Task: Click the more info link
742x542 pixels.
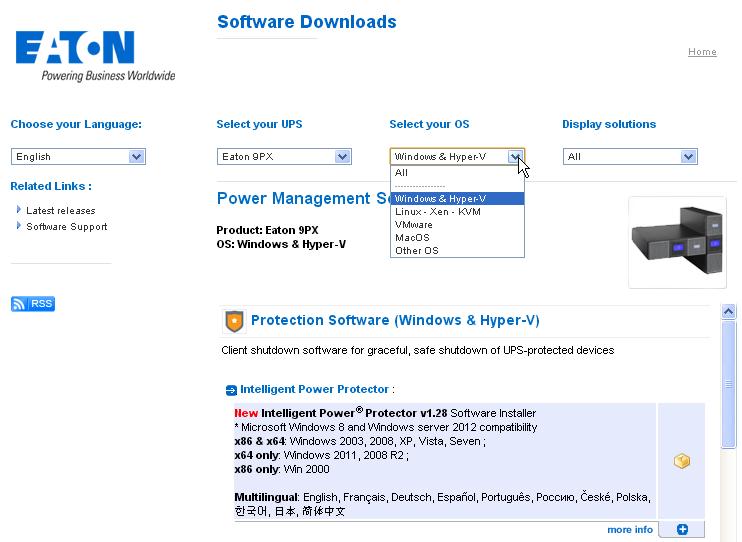Action: point(630,529)
